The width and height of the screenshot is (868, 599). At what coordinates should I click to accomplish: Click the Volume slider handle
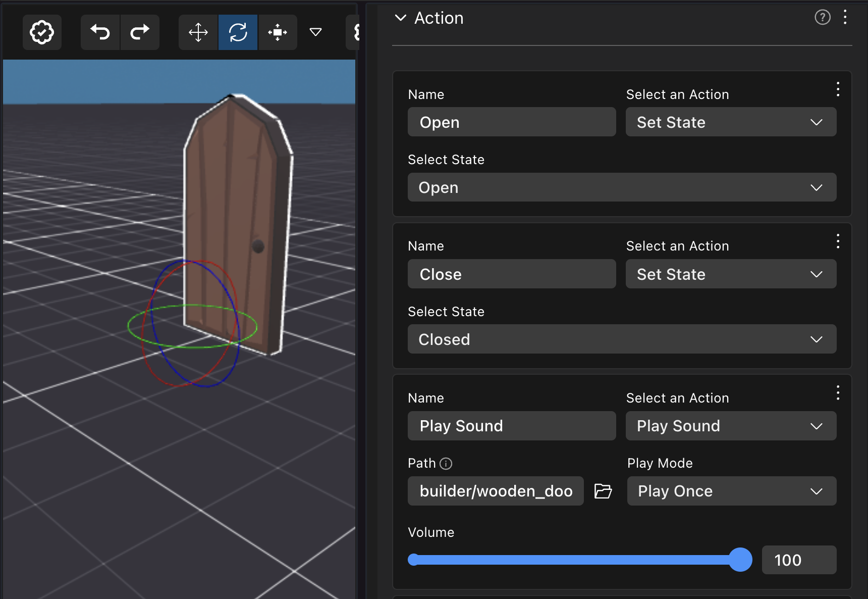pos(740,560)
